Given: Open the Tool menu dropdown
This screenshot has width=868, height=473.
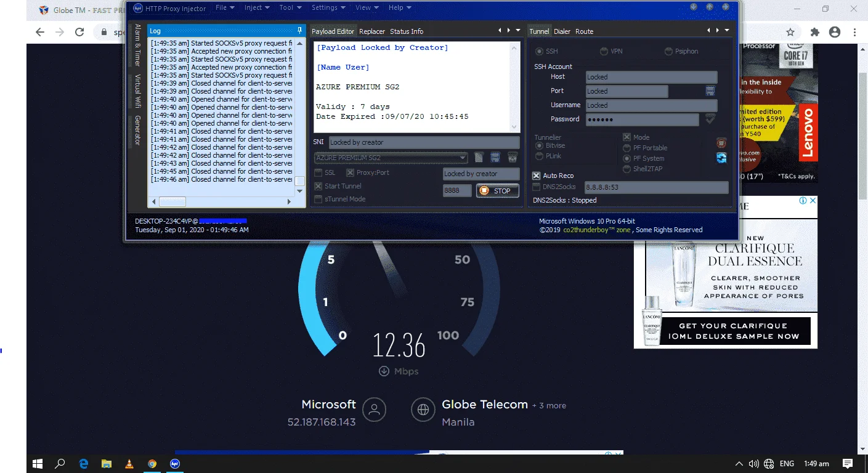Looking at the screenshot, I should pos(290,8).
